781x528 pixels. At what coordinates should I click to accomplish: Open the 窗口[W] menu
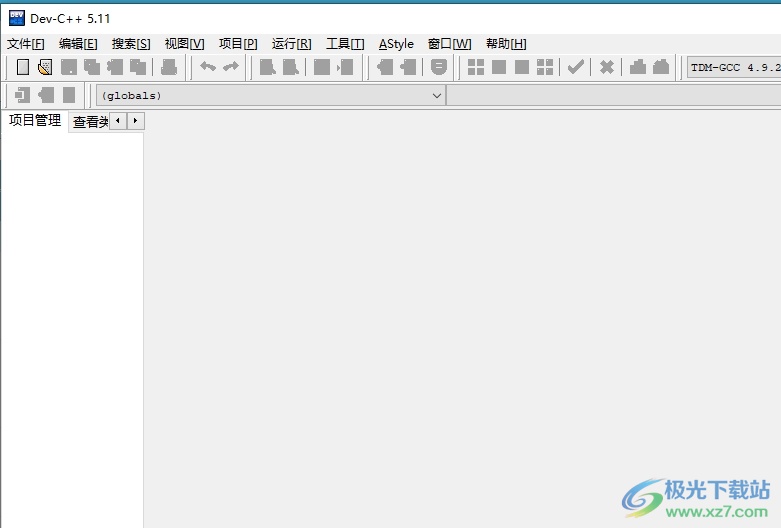point(449,44)
